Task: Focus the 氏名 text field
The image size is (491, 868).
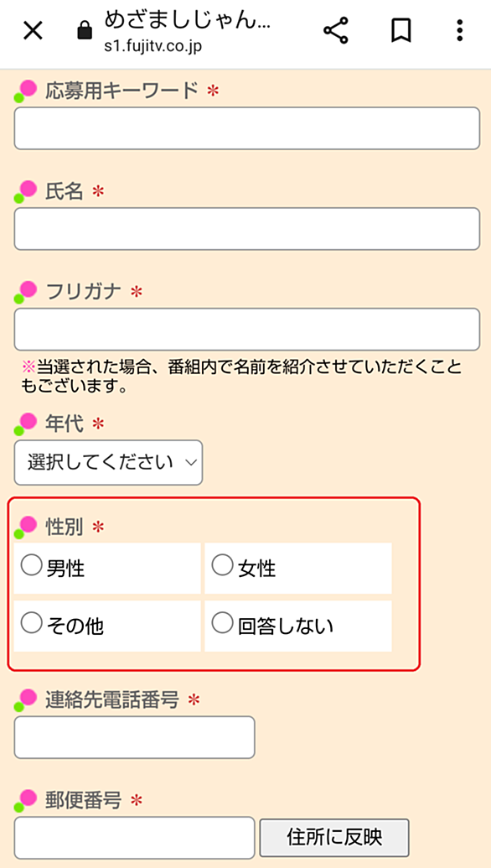Action: [x=246, y=229]
